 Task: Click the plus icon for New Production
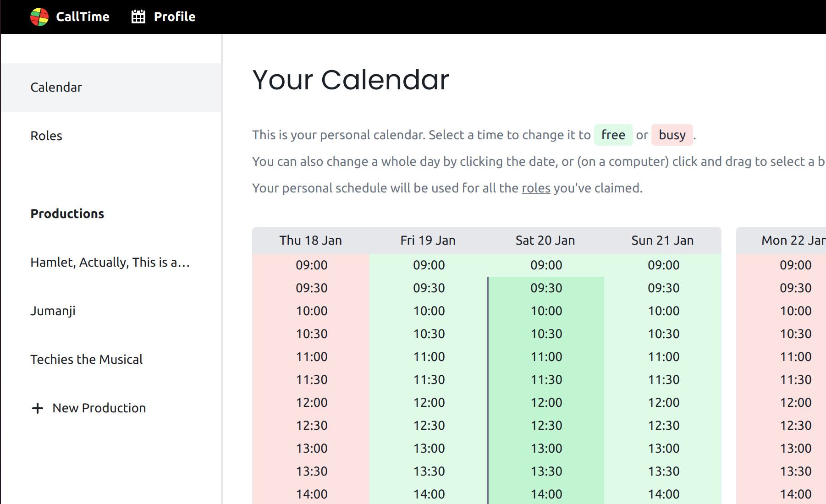38,408
